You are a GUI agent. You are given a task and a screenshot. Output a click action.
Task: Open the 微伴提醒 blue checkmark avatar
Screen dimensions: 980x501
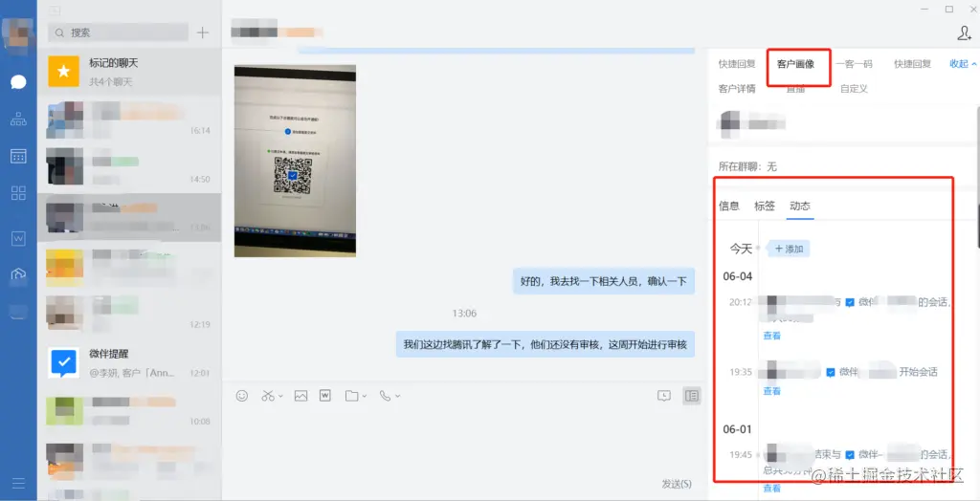click(64, 362)
